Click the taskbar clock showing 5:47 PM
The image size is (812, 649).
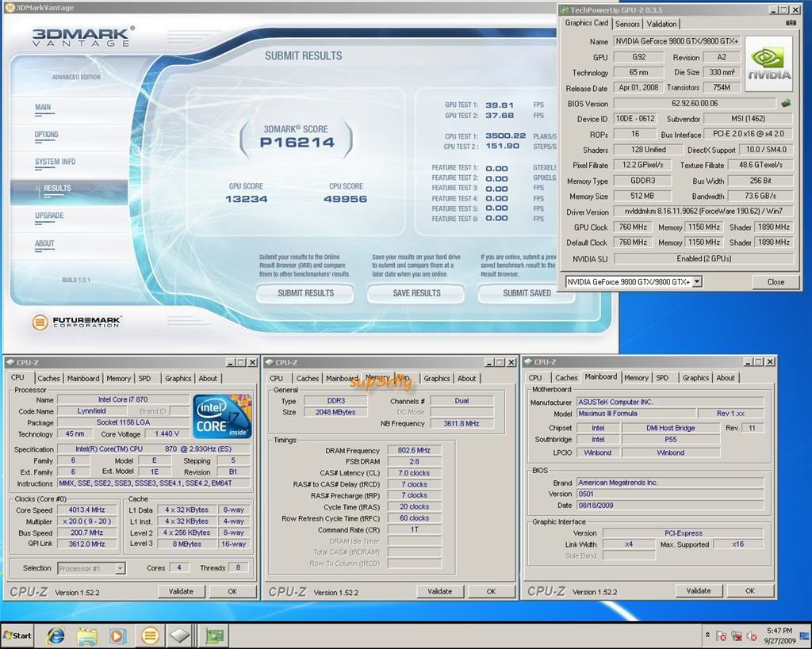781,636
